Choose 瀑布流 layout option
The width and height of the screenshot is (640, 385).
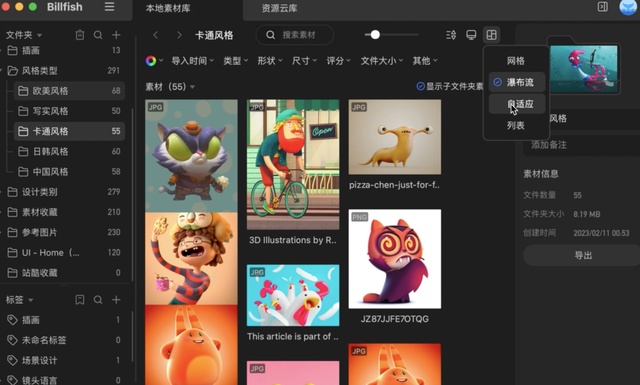(517, 82)
